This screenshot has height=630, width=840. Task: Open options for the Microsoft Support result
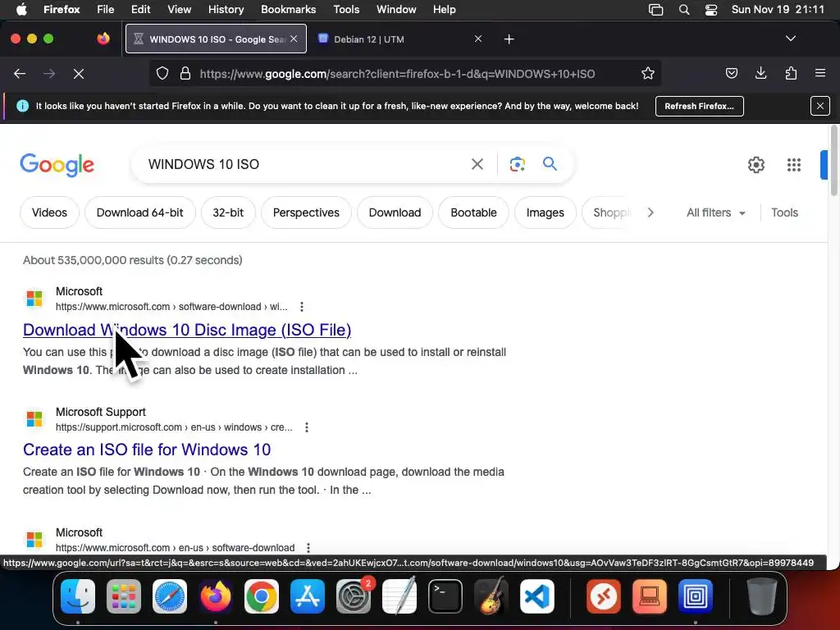coord(307,427)
